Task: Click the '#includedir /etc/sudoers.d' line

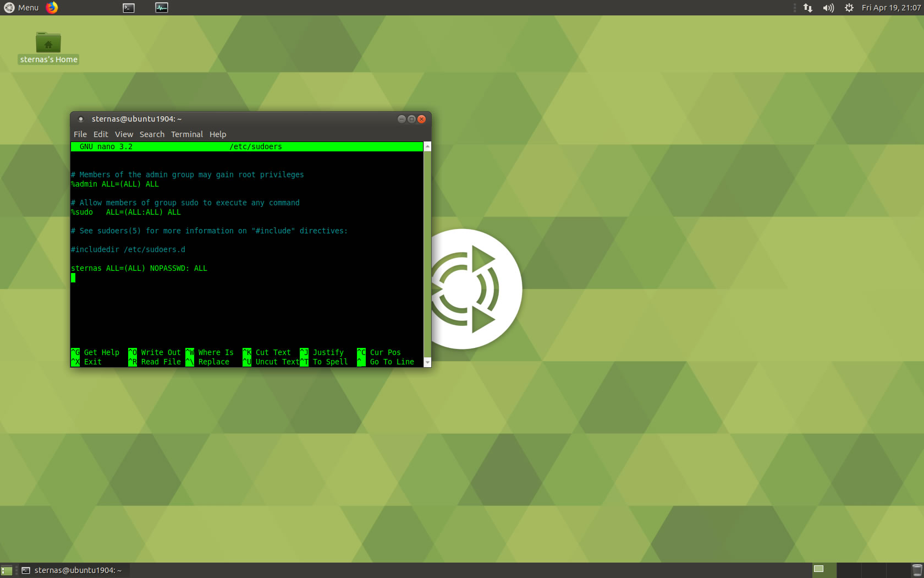Action: [x=128, y=250]
